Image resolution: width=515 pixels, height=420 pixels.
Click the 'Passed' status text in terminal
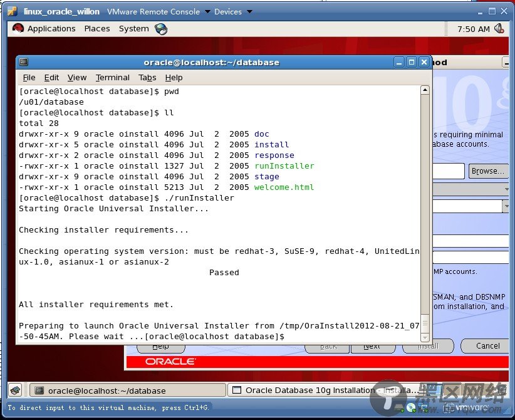click(224, 273)
